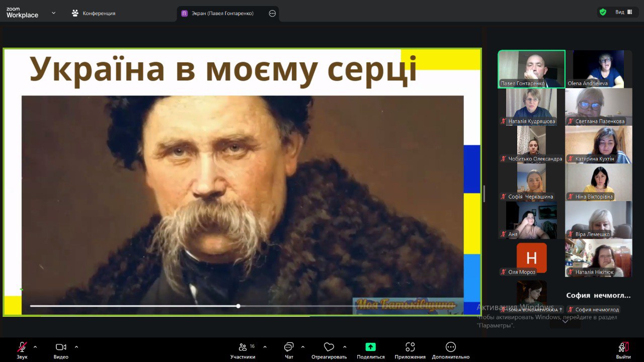Unmute the microphone
The height and width of the screenshot is (362, 644).
22,347
